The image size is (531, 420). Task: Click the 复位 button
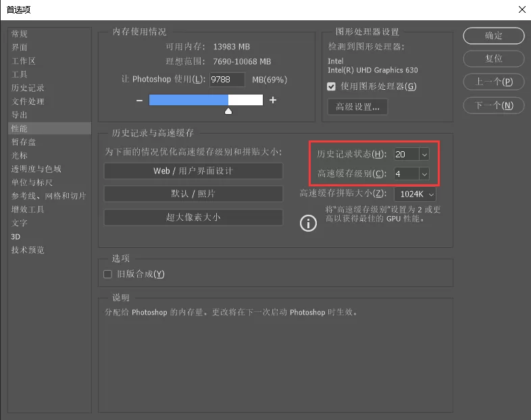[494, 59]
